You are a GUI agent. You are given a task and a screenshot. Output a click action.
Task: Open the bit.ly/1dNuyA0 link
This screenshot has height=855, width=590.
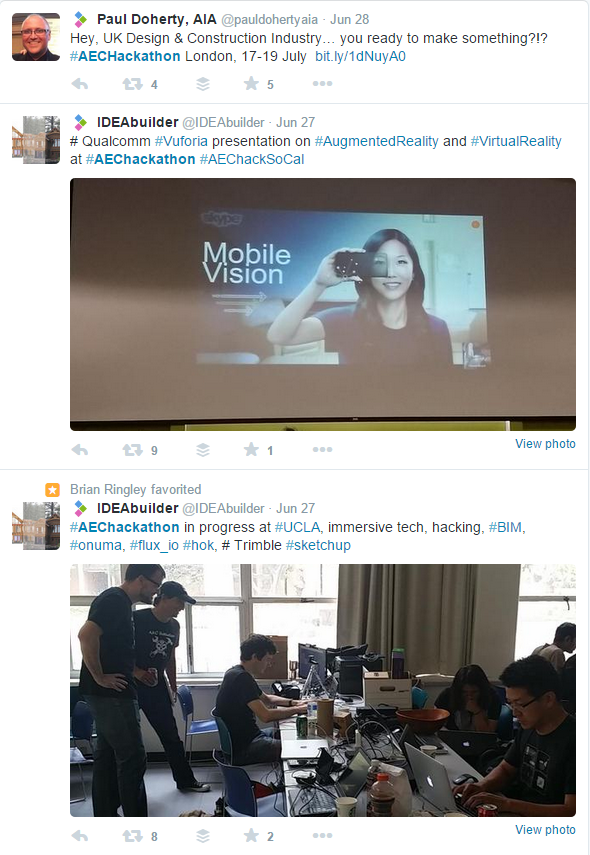(x=360, y=57)
